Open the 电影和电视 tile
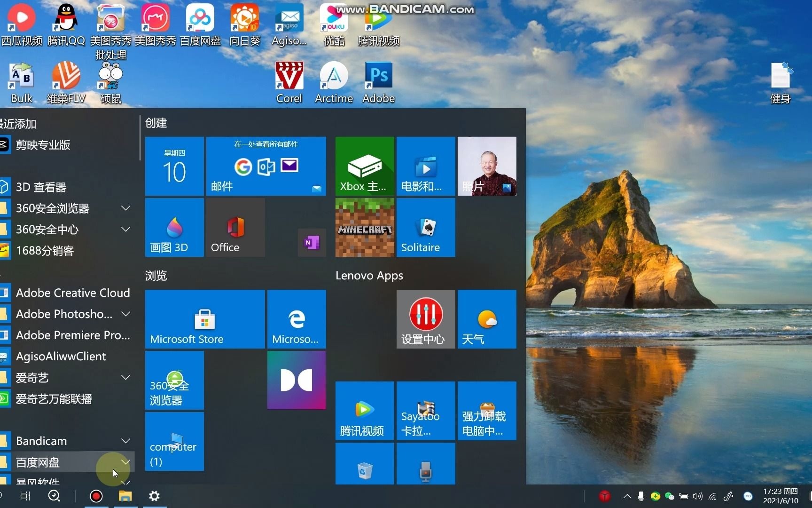 point(426,166)
